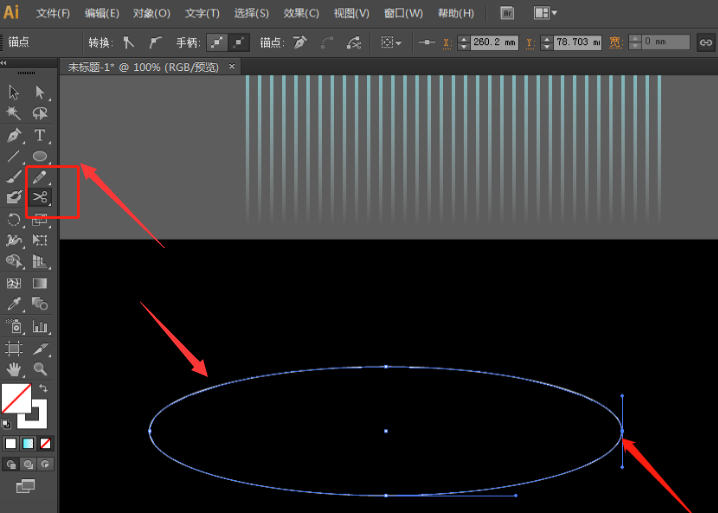The image size is (718, 513).
Task: Toggle constrain width and height link
Action: click(x=706, y=43)
